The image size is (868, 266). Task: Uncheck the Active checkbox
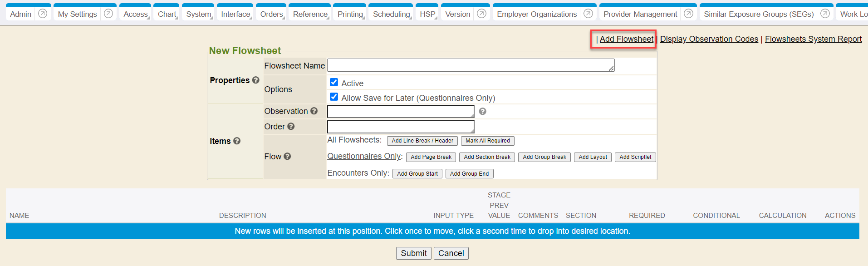click(x=334, y=82)
